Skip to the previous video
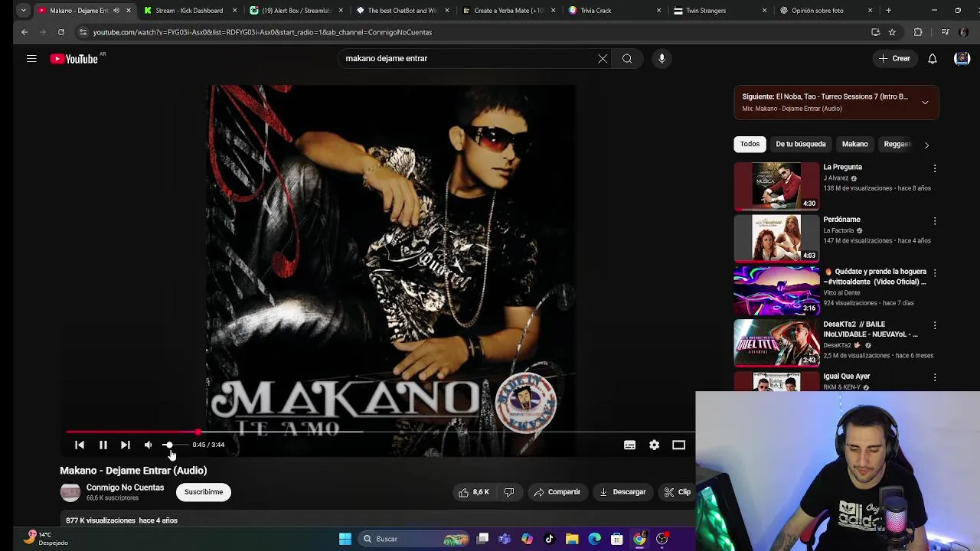This screenshot has height=551, width=980. pyautogui.click(x=80, y=445)
